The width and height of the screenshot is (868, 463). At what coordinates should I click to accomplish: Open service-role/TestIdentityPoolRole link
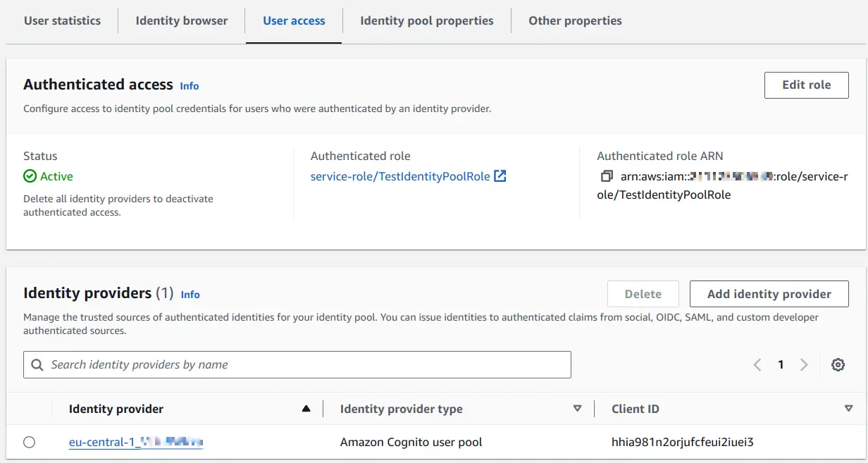click(x=400, y=176)
